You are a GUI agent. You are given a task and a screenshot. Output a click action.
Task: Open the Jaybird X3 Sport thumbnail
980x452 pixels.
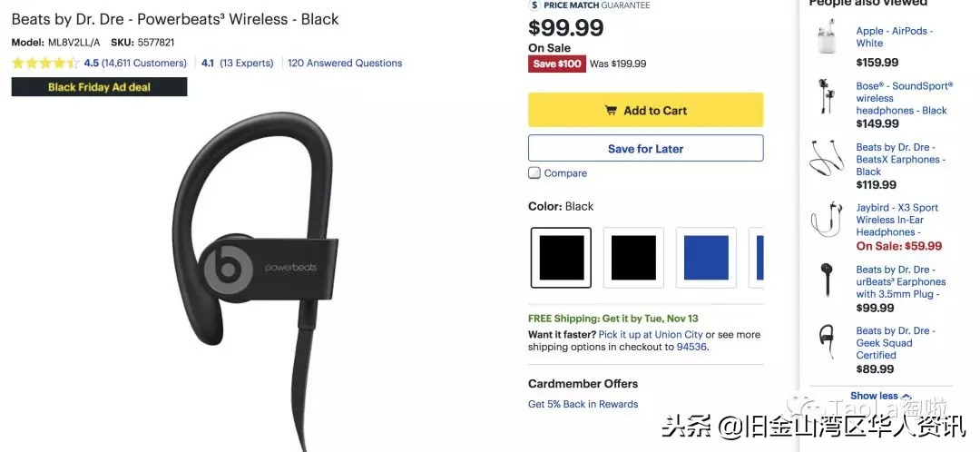coord(827,220)
